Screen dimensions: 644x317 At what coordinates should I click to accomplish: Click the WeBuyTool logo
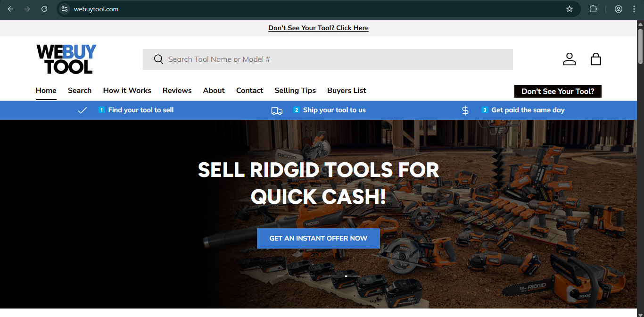(x=66, y=59)
